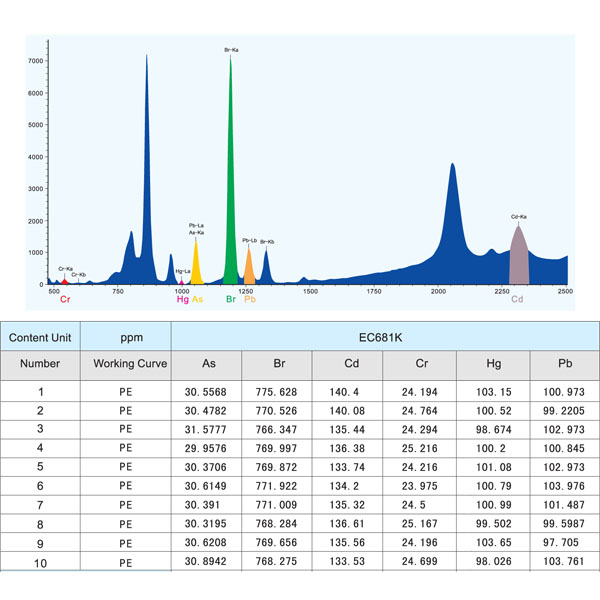
Task: Select the Content Unit header cell
Action: click(41, 337)
